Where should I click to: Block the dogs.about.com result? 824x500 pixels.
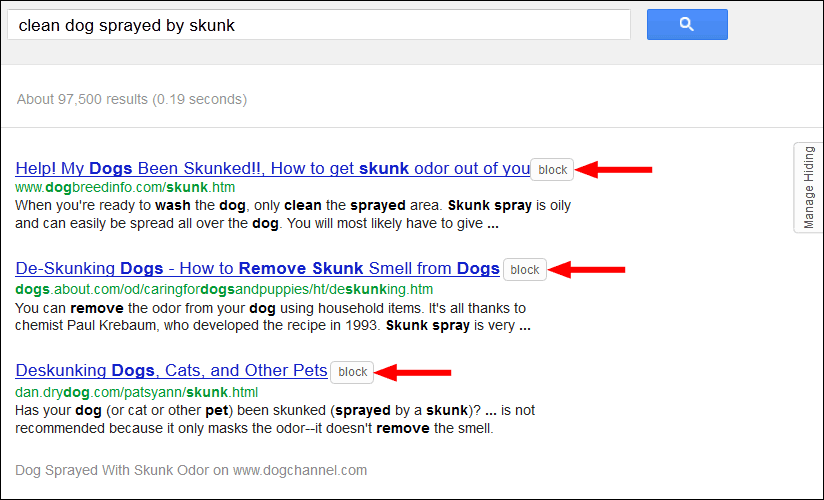[x=524, y=270]
